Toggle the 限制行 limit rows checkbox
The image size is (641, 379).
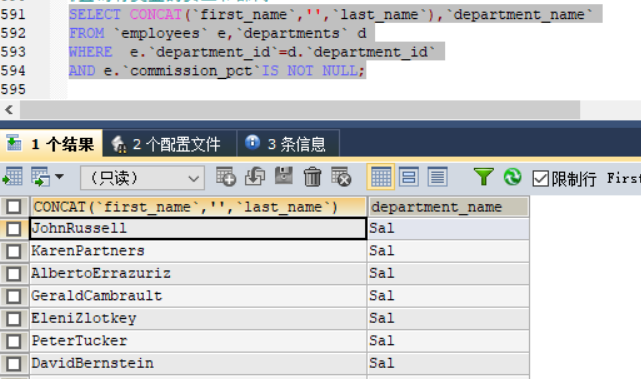(540, 179)
